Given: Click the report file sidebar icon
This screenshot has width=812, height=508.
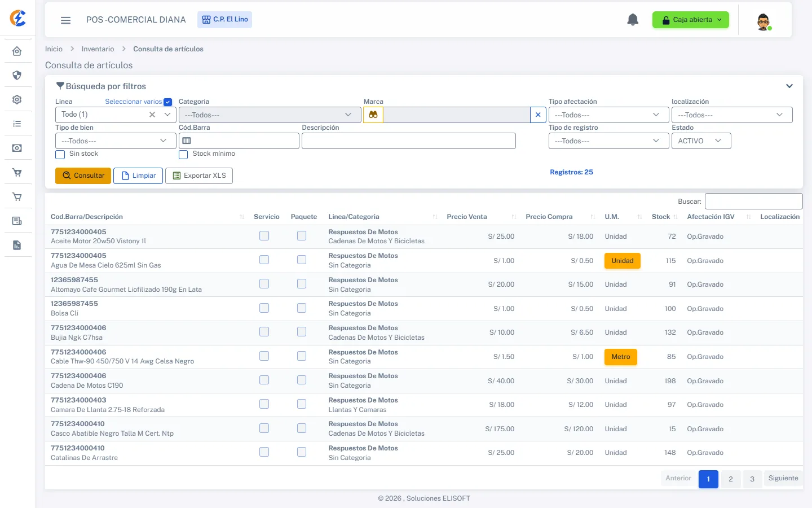Looking at the screenshot, I should (x=17, y=245).
